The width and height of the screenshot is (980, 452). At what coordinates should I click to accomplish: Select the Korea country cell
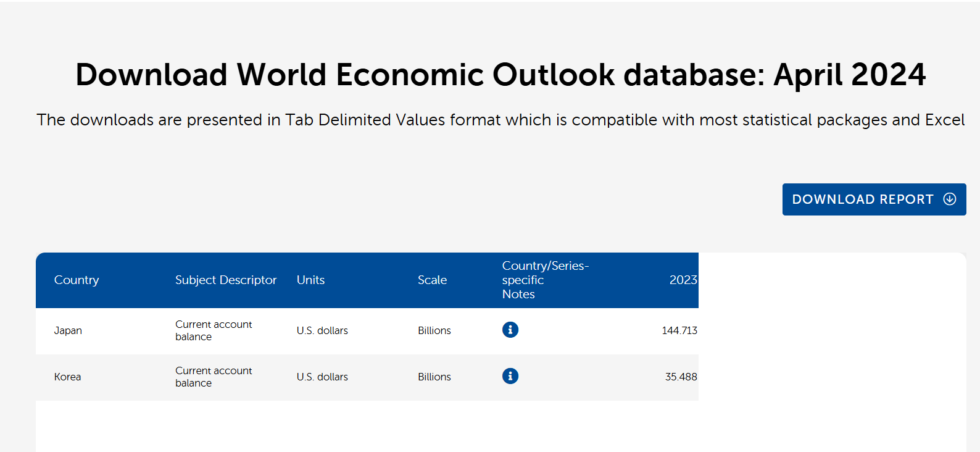pyautogui.click(x=67, y=377)
